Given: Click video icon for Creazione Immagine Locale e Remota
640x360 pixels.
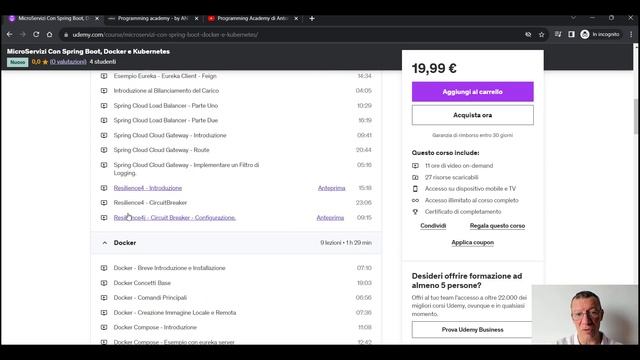Looking at the screenshot, I should point(104,313).
